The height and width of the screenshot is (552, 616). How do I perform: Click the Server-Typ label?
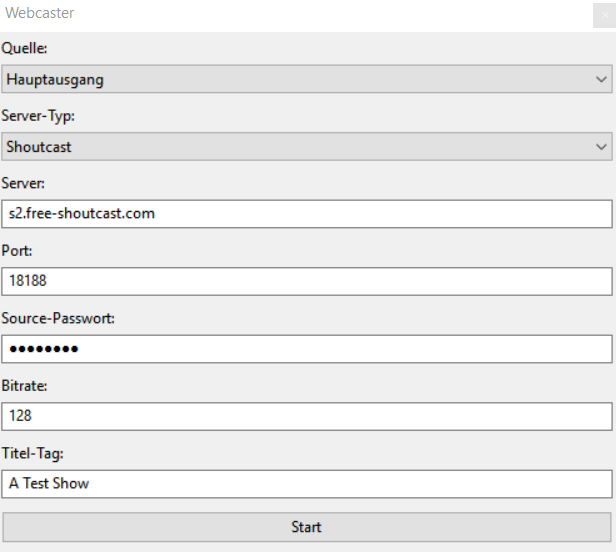coord(38,116)
